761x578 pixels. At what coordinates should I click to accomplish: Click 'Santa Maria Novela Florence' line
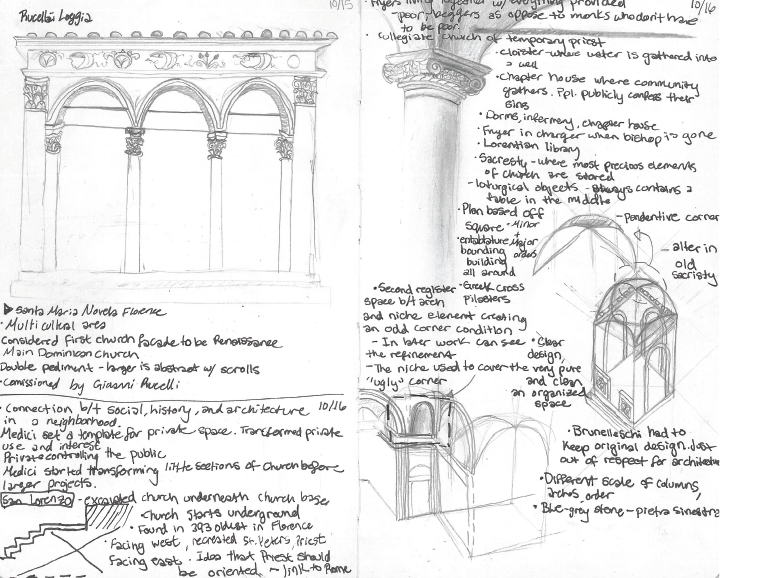click(90, 311)
